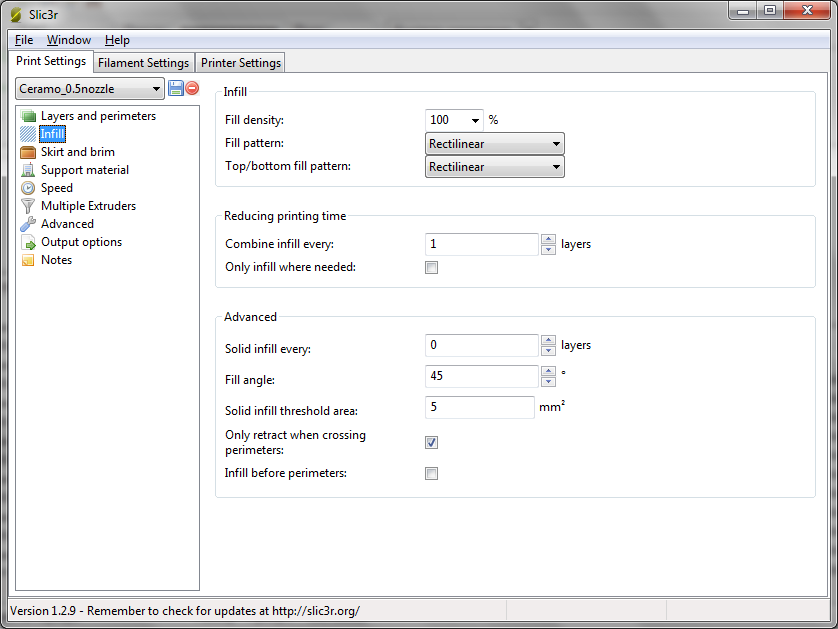Open the Support material settings page
The image size is (838, 629).
85,170
